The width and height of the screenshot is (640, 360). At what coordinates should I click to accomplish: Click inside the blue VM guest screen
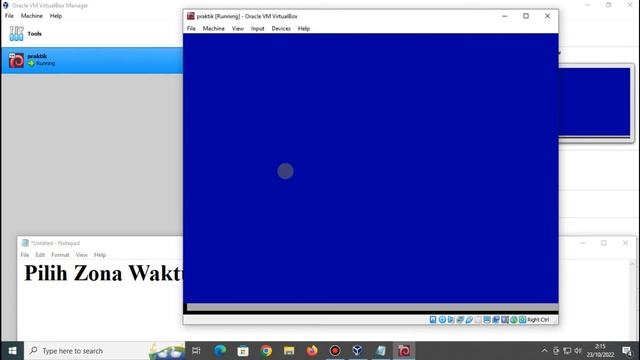[371, 168]
